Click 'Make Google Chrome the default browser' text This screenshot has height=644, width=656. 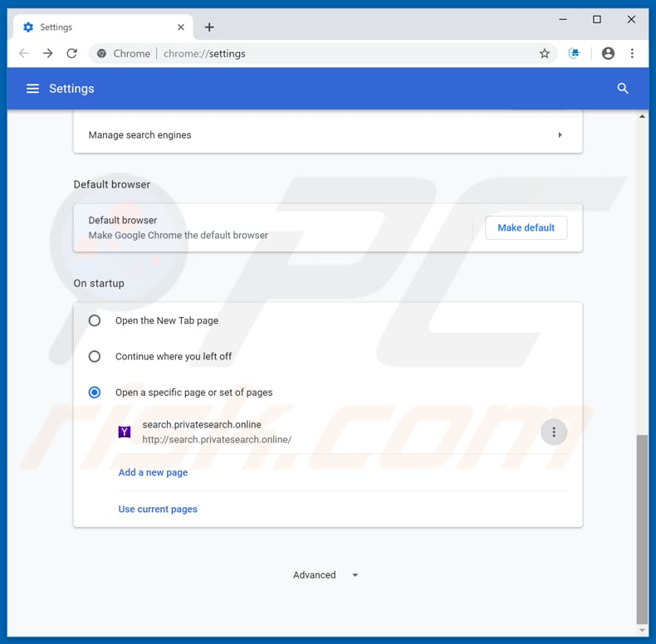point(179,236)
